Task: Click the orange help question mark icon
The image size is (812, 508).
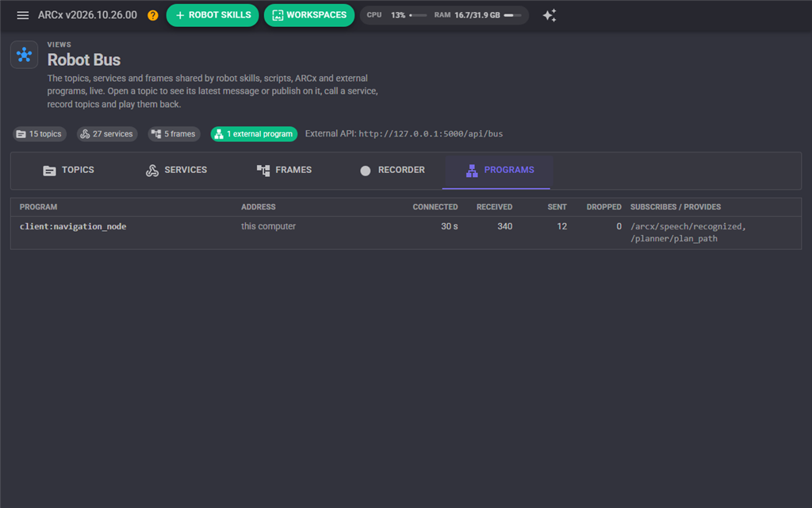Action: [153, 16]
